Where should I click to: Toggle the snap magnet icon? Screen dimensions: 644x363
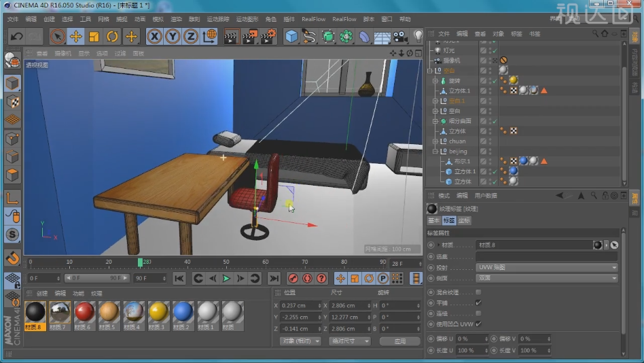12,258
